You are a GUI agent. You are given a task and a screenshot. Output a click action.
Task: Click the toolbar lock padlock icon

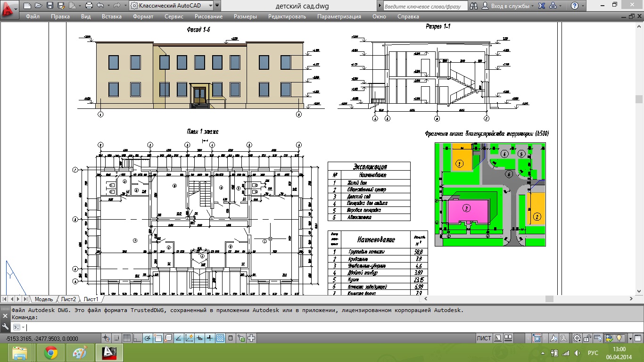(587, 338)
